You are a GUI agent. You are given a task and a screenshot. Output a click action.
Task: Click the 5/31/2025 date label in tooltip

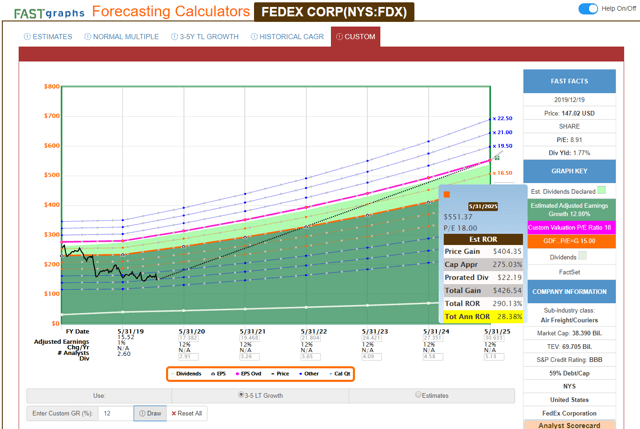(x=483, y=207)
